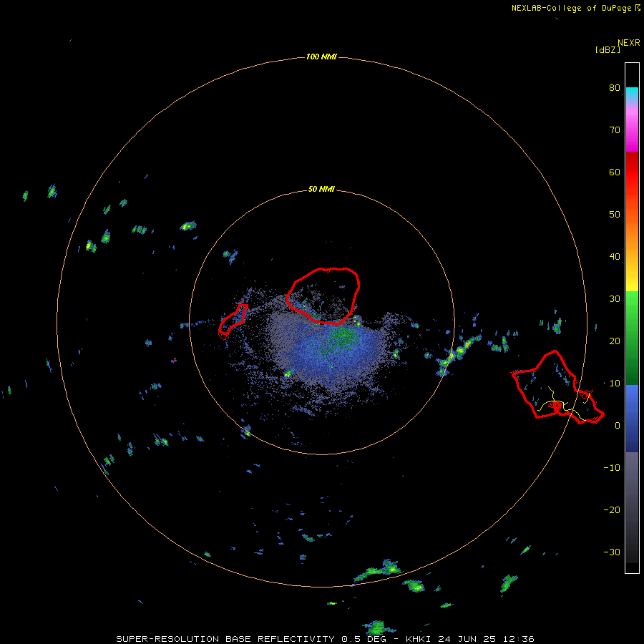
Task: Click the -30 dBZ scale value
Action: (x=612, y=552)
